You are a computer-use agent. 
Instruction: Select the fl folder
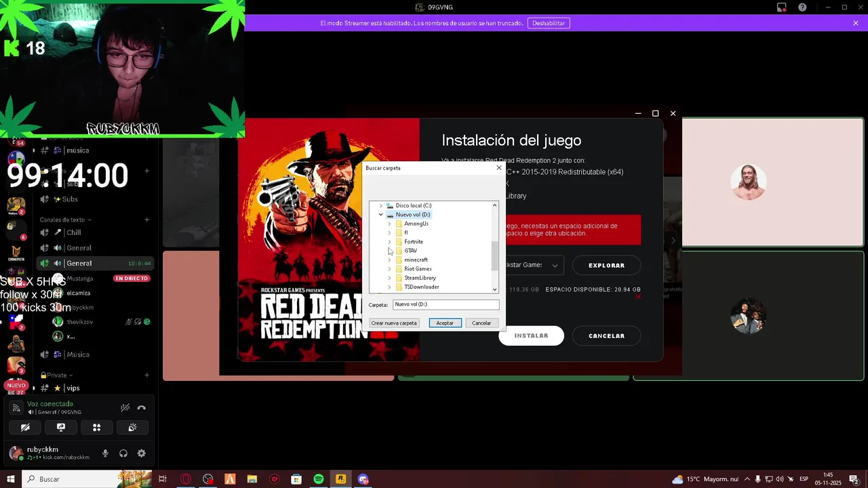pos(401,232)
